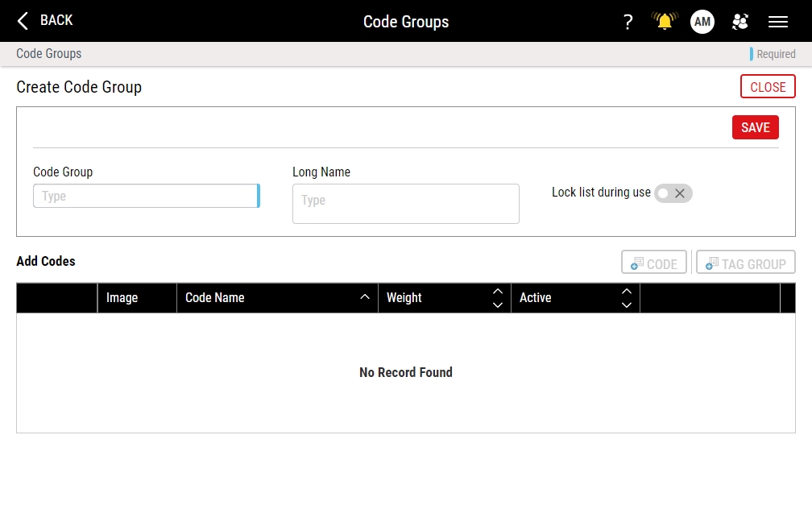Focus the Long Name text area

tap(405, 204)
